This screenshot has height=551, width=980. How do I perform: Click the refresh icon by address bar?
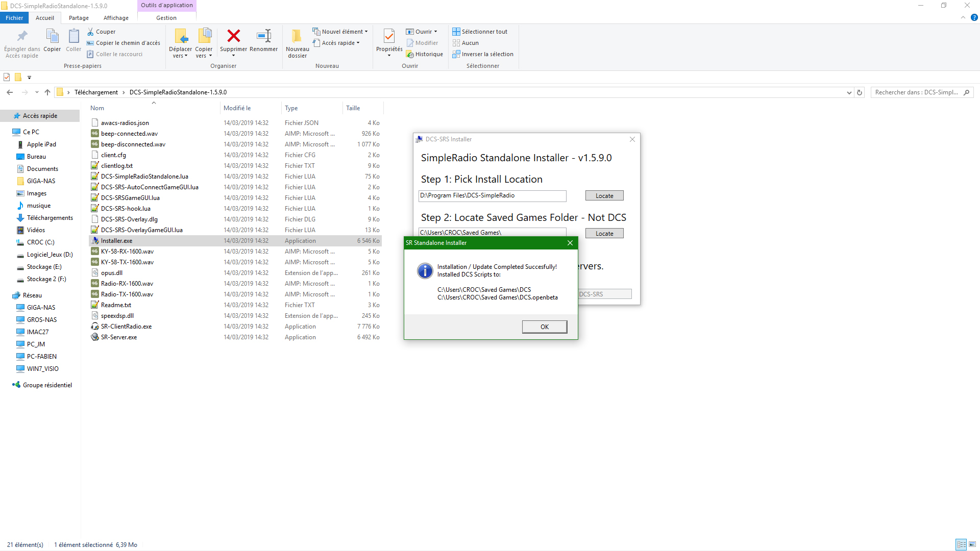(x=860, y=92)
